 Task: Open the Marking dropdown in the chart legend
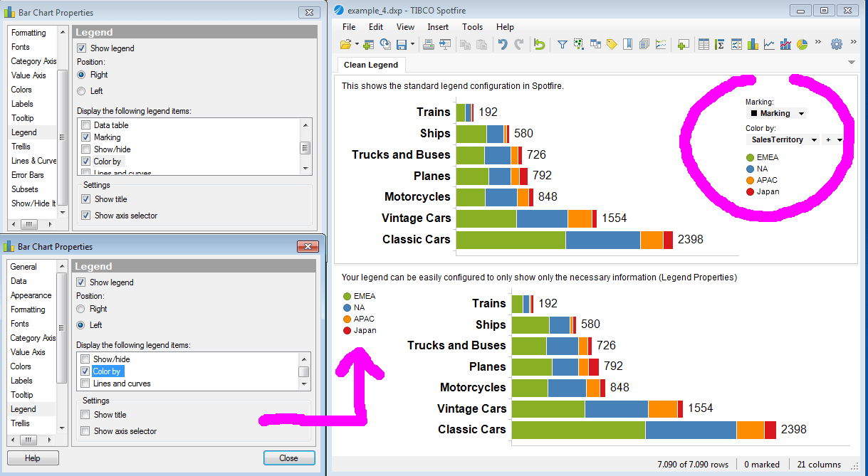[x=776, y=113]
